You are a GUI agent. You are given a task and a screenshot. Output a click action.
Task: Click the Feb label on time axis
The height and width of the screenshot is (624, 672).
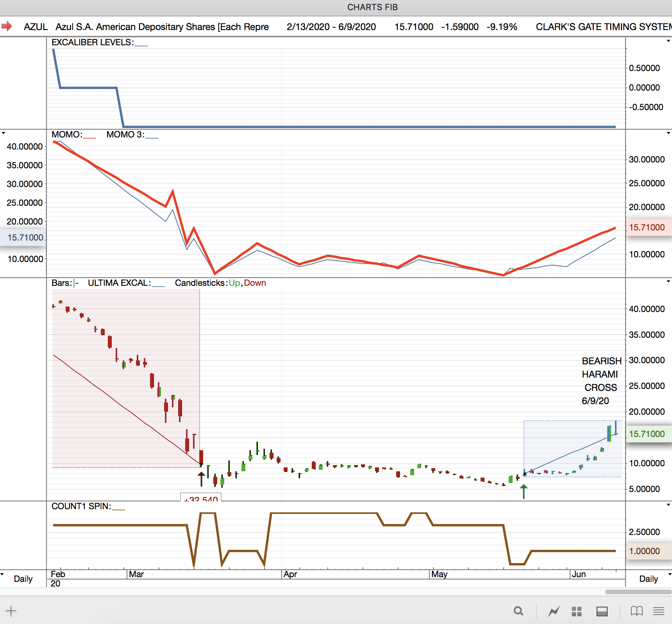click(58, 574)
